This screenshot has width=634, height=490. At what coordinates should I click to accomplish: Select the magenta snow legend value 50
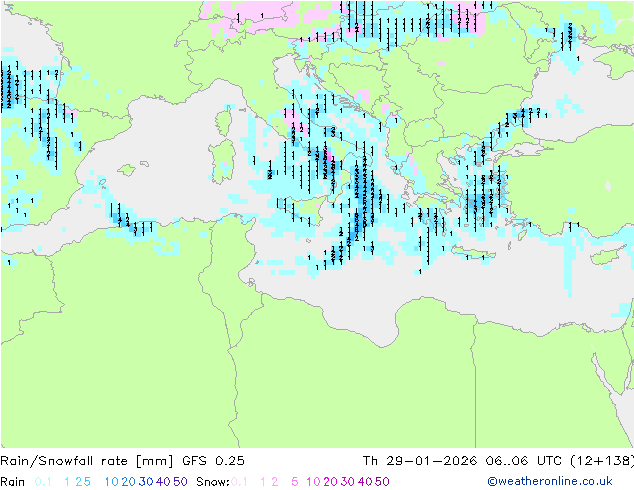[383, 482]
